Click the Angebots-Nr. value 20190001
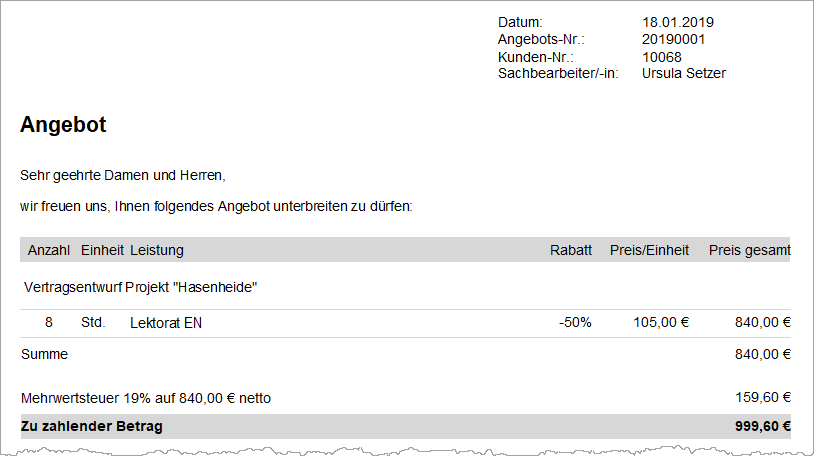 673,39
